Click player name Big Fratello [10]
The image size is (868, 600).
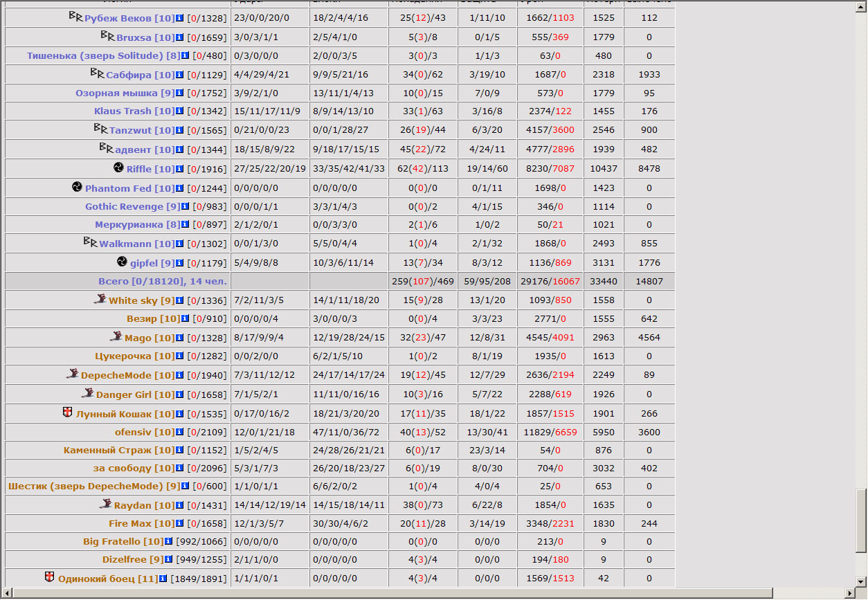123,541
